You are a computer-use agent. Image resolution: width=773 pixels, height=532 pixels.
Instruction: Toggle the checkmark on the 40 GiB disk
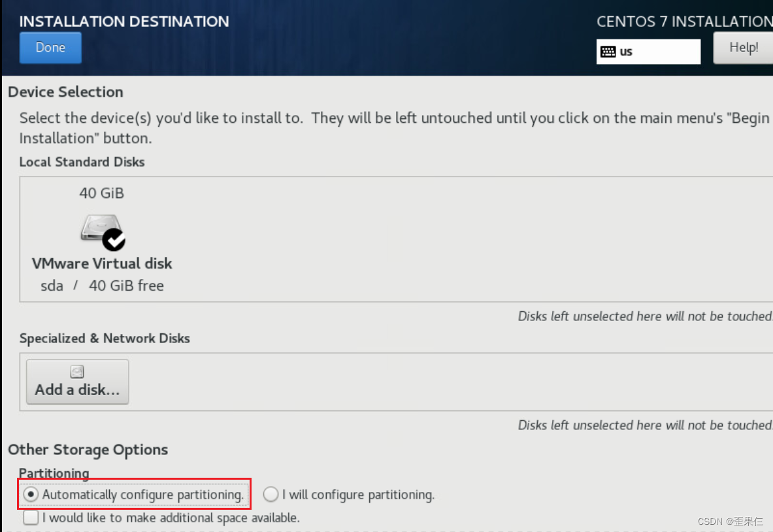pos(114,240)
